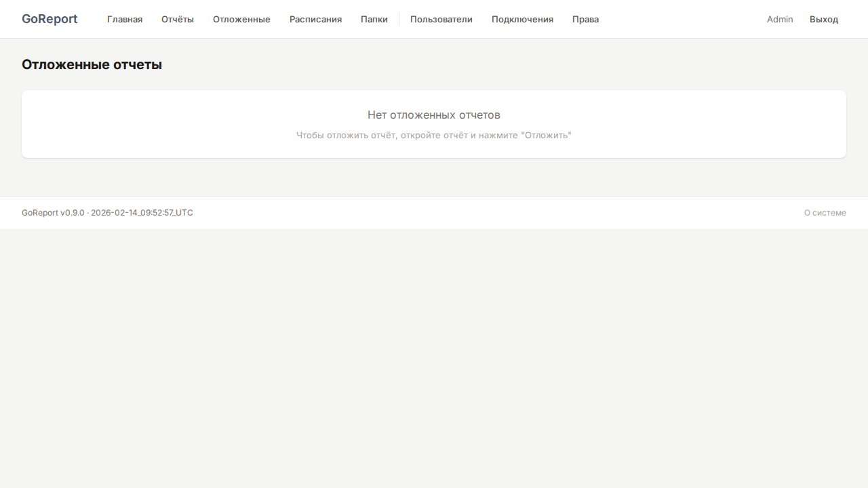Open the Права page
Viewport: 868px width, 488px height.
pos(585,19)
